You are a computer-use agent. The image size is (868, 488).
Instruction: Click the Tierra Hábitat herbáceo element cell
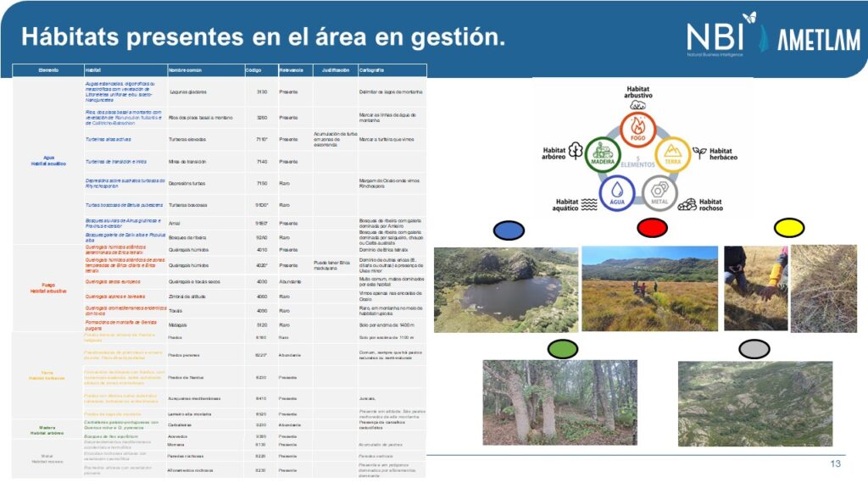pyautogui.click(x=47, y=375)
